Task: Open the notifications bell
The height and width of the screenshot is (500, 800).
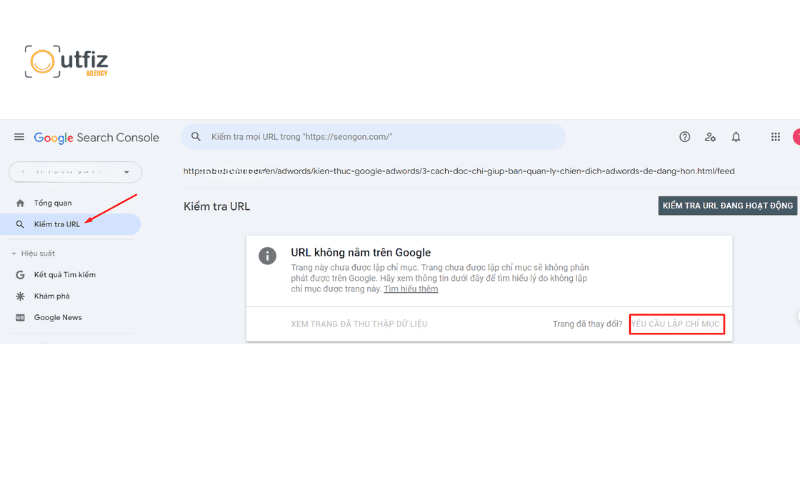Action: (x=736, y=137)
